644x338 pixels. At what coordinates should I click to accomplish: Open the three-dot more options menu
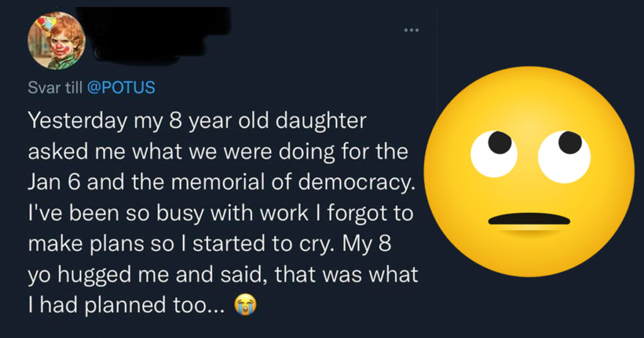(x=411, y=30)
